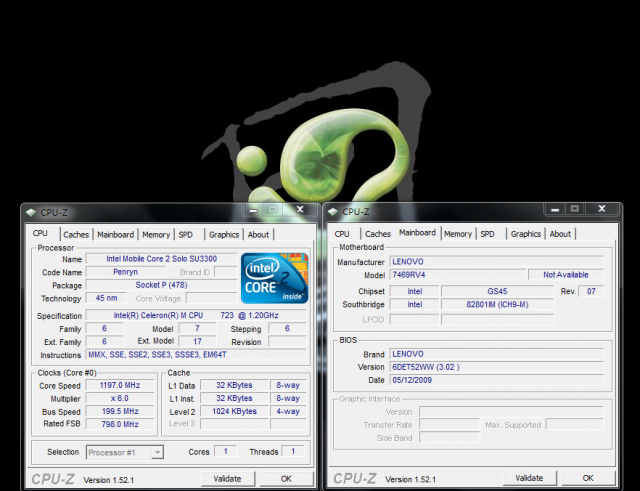
Task: Open Memory tab in right CPU-Z window
Action: click(x=458, y=234)
